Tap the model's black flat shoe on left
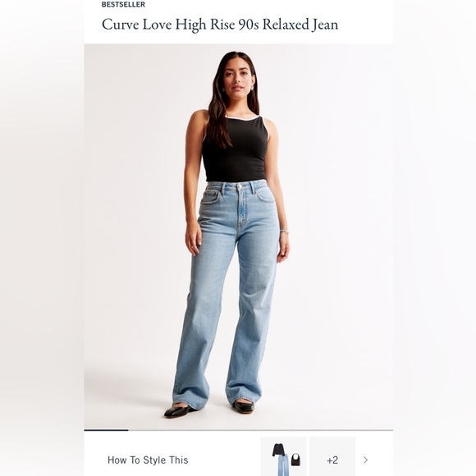 [179, 410]
